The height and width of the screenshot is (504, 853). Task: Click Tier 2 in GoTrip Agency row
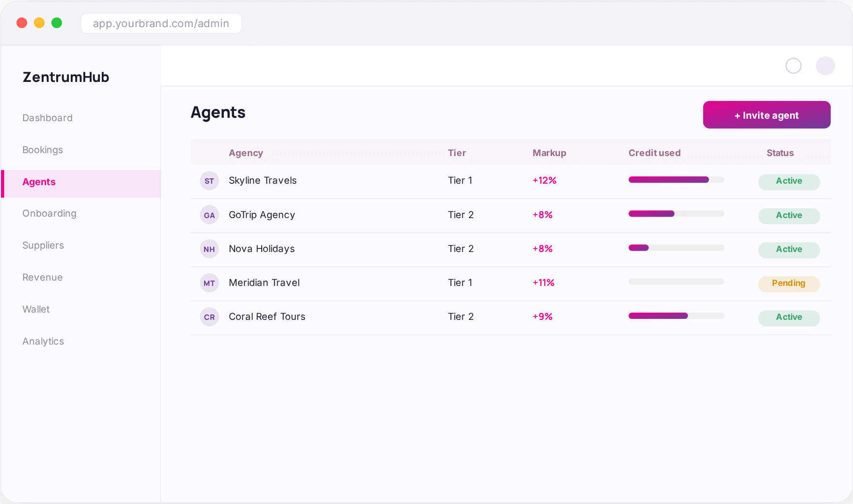461,215
